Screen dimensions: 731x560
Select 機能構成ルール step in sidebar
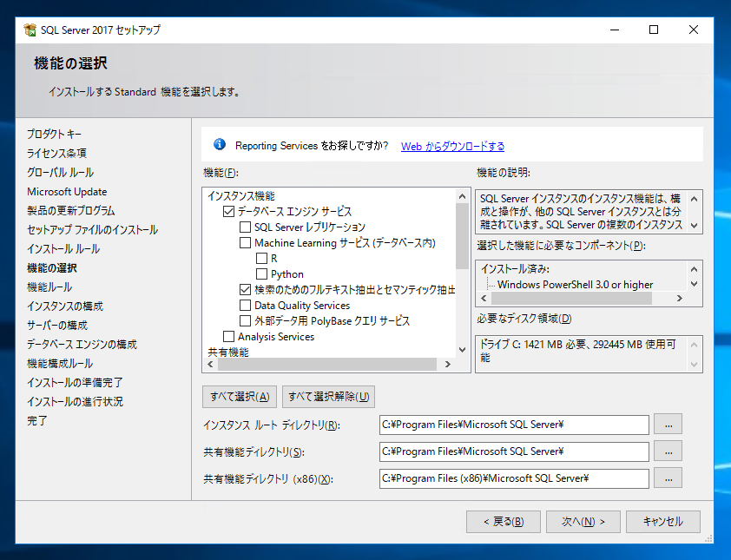60,364
